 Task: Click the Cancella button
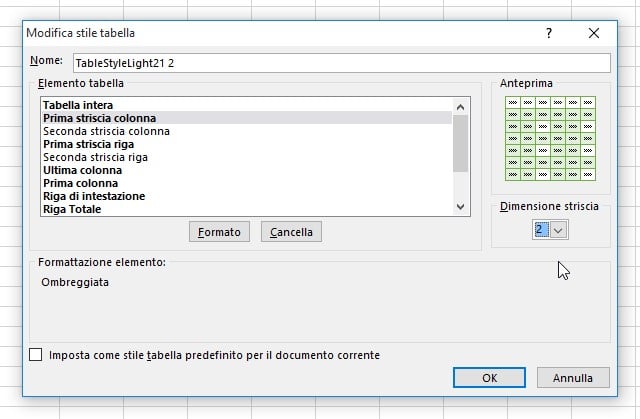291,232
